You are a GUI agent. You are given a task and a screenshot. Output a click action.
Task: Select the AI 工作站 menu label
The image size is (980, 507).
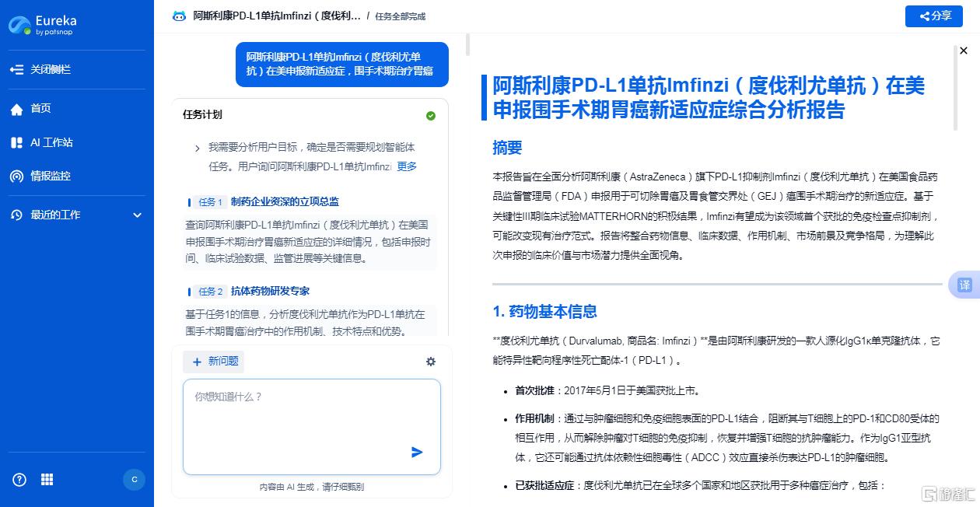click(51, 142)
